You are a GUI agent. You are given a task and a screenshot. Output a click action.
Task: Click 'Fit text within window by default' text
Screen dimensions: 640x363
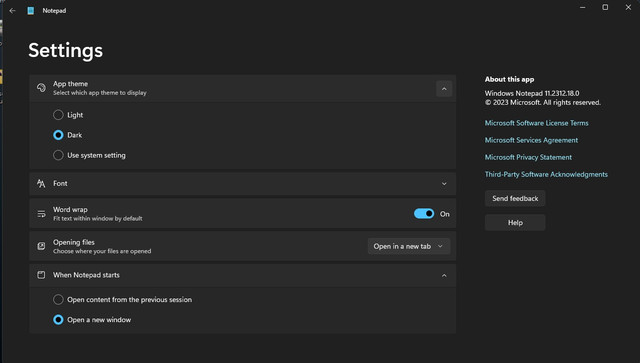pos(98,218)
